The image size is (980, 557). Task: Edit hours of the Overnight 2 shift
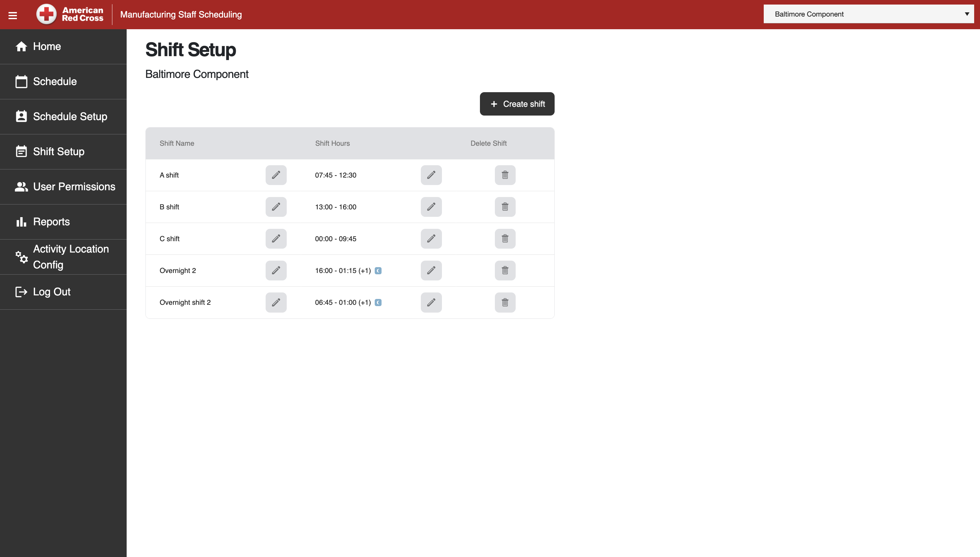(431, 270)
